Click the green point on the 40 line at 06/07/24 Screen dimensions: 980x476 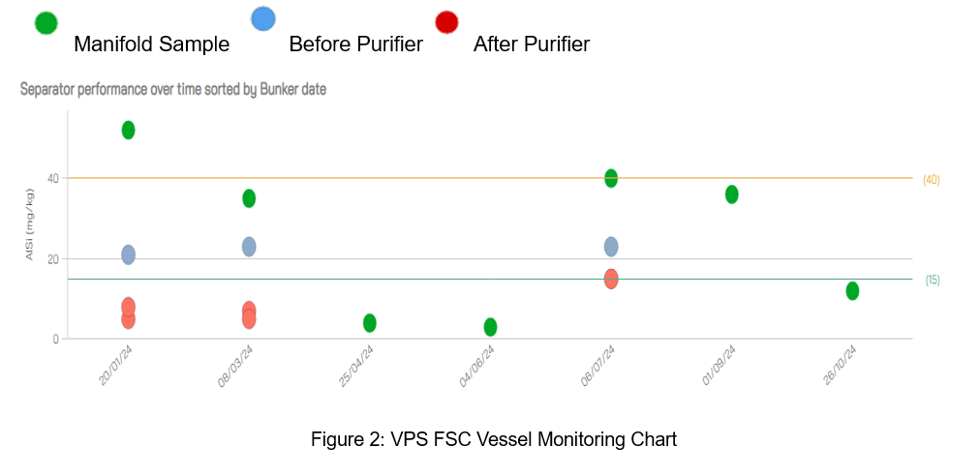[x=611, y=178]
